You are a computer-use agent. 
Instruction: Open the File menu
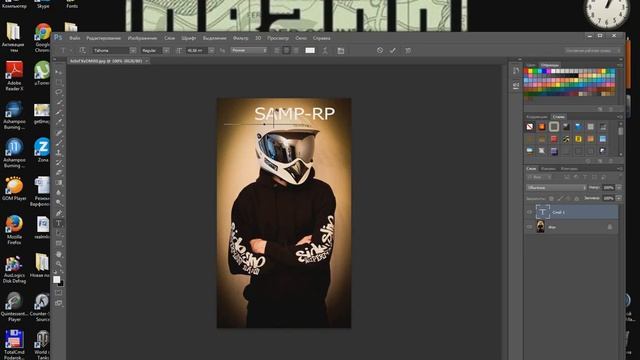click(x=75, y=38)
